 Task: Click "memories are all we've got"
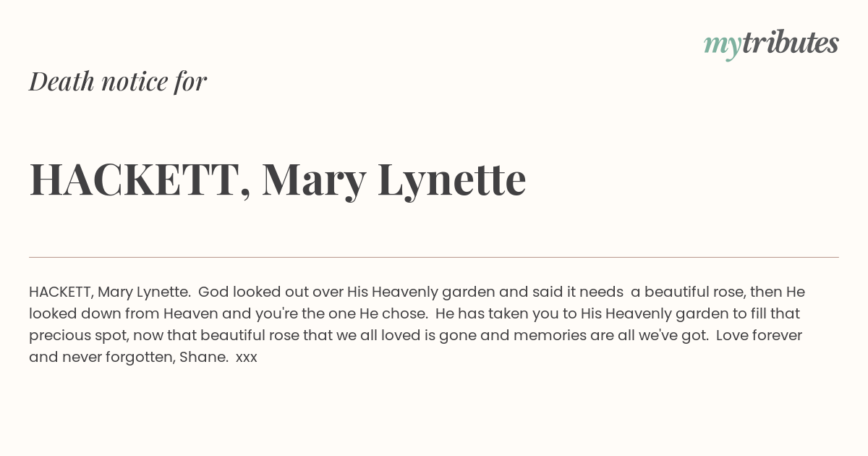(611, 336)
